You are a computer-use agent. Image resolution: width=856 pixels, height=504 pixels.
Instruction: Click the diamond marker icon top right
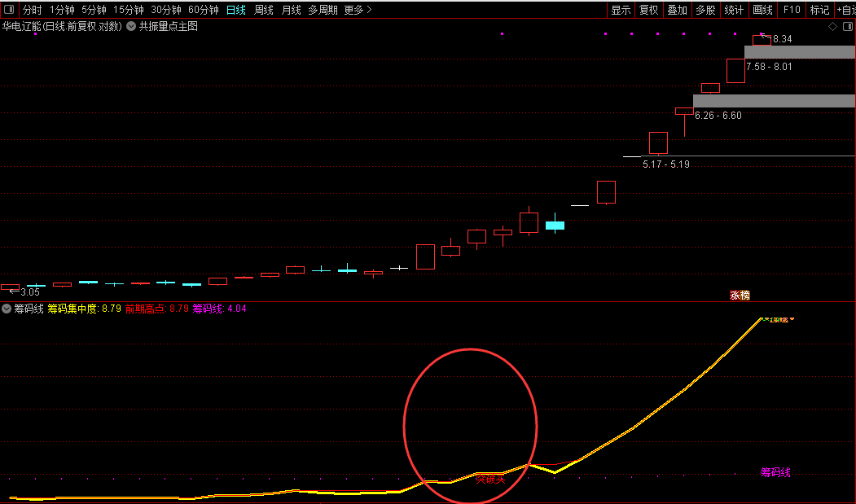(832, 26)
